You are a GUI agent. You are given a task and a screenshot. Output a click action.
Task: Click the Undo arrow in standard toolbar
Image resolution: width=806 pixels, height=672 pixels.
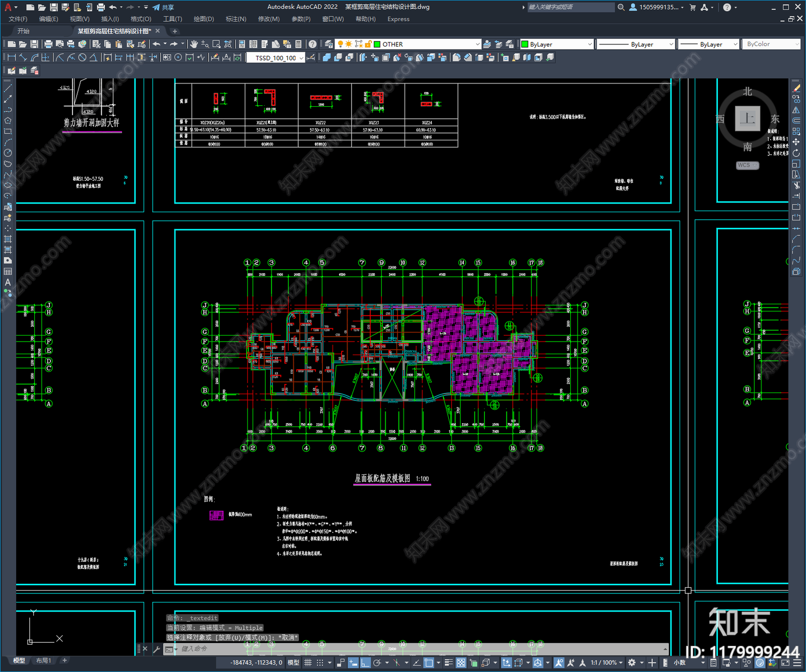pos(157,44)
